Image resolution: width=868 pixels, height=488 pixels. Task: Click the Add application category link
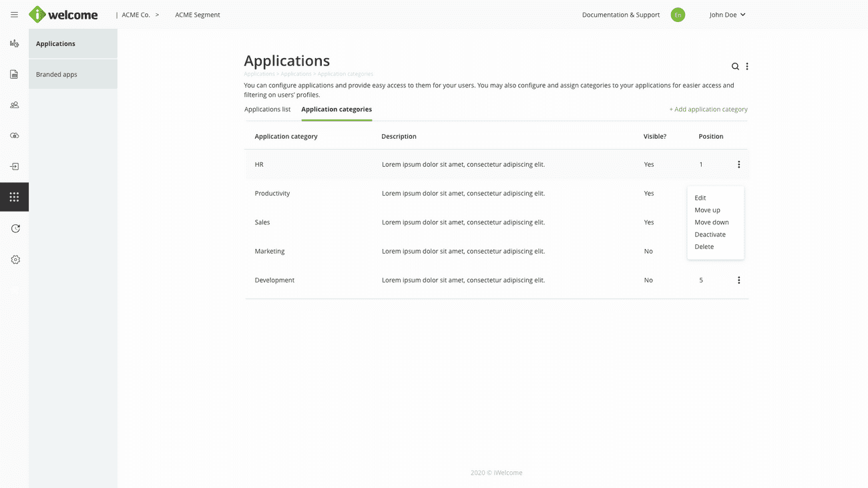[x=708, y=109]
